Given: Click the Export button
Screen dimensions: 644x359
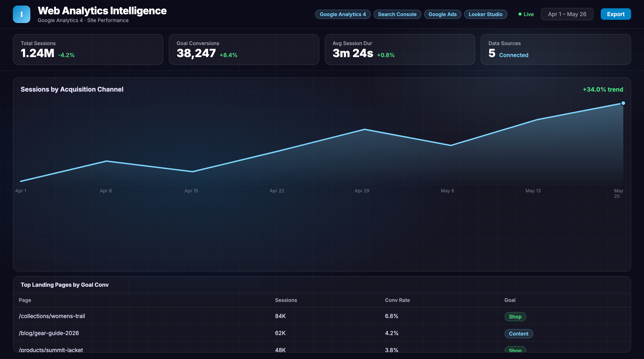Looking at the screenshot, I should [x=616, y=14].
